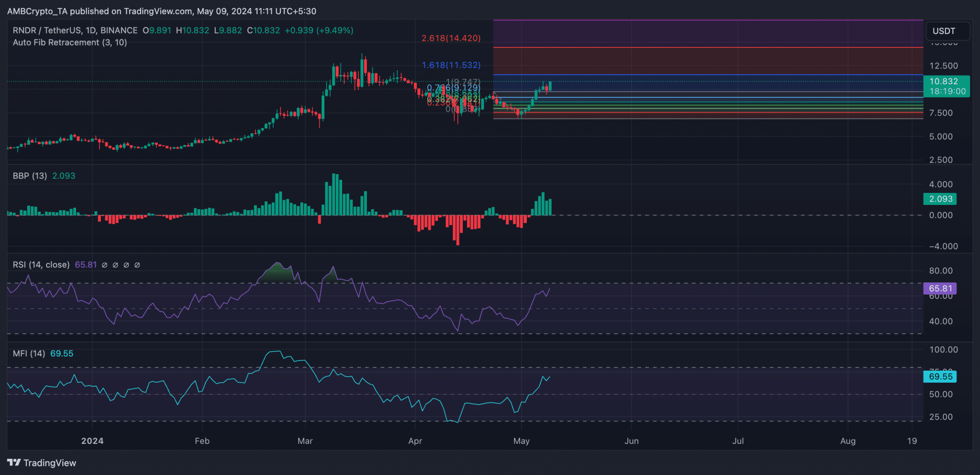
Task: Select the 1.618(11.532) Fib level label
Action: pos(451,65)
